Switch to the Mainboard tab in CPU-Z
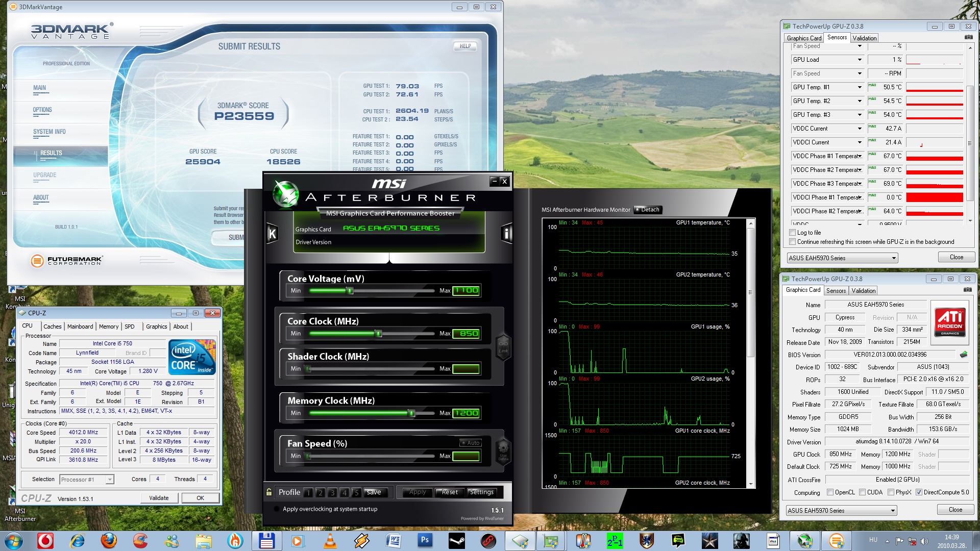980x551 pixels. click(x=80, y=327)
